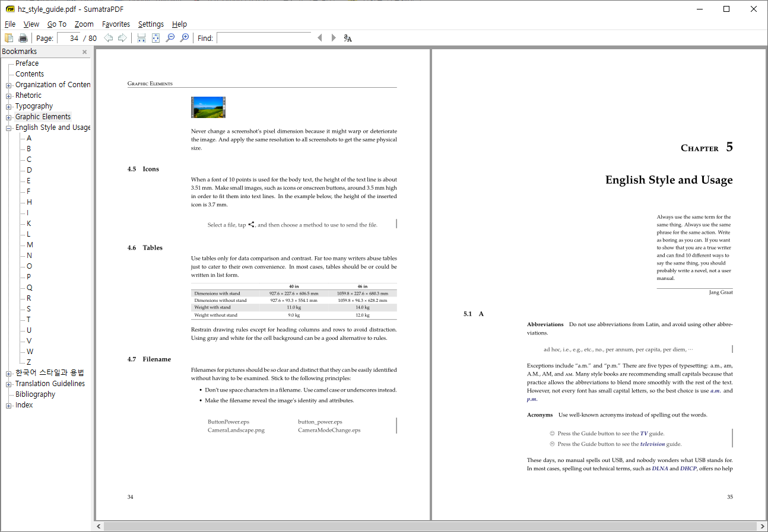Expand the Index bookmark node
The height and width of the screenshot is (532, 768).
pyautogui.click(x=9, y=405)
